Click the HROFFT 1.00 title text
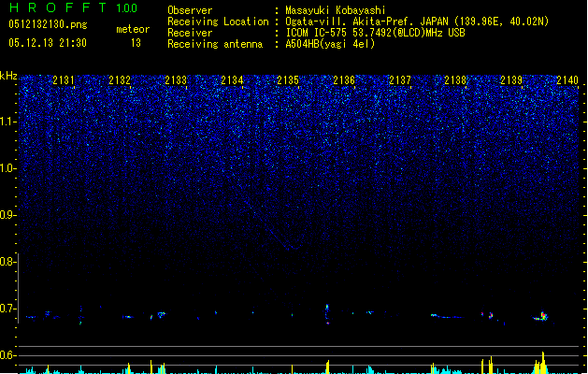 coord(73,7)
